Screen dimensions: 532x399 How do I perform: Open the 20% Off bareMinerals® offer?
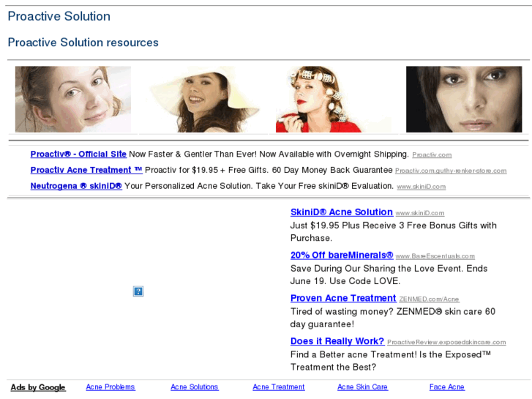pyautogui.click(x=342, y=256)
